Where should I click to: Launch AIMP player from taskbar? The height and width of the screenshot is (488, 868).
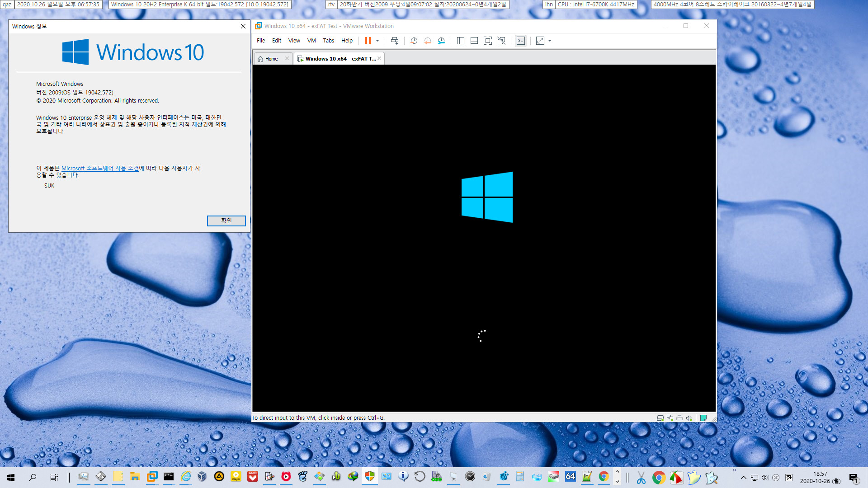point(219,476)
